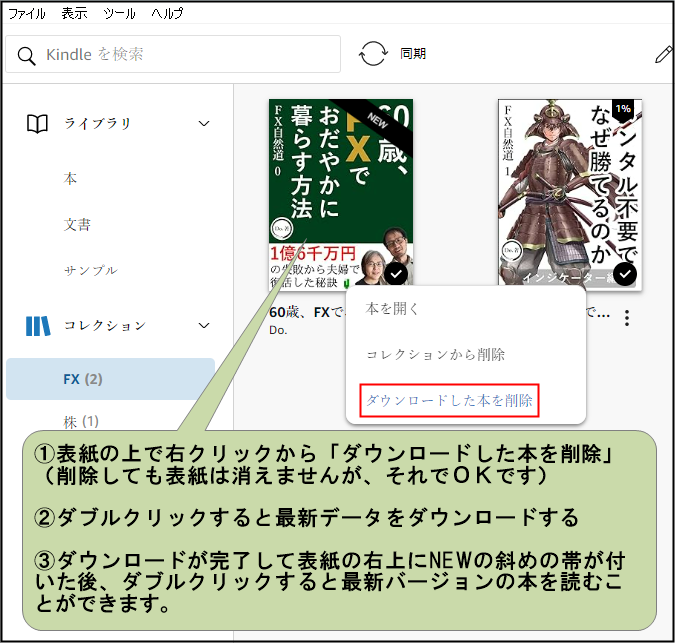Screen dimensions: 675x643
Task: Click the Kindle を検索 search field
Action: click(x=173, y=54)
